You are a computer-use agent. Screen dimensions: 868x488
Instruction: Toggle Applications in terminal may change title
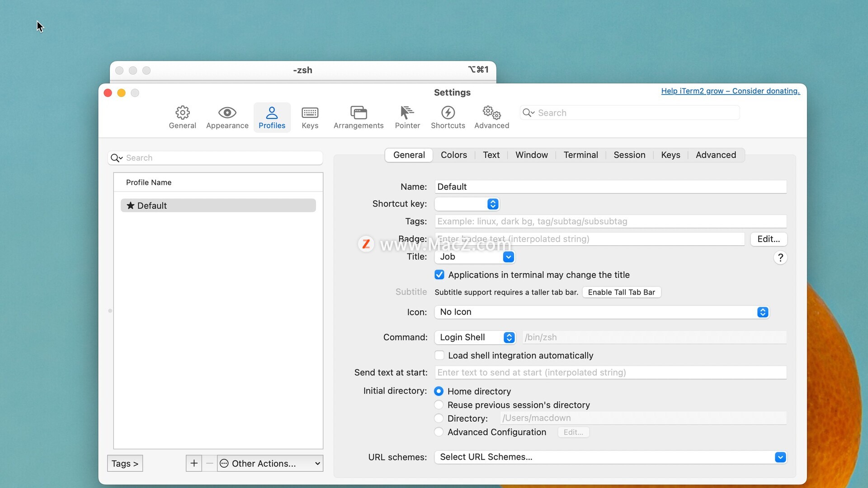[439, 275]
